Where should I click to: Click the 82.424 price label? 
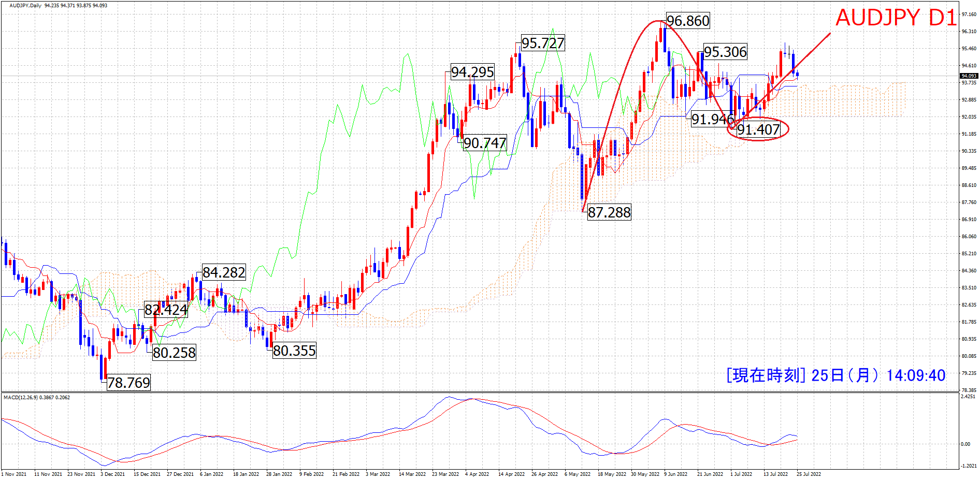[165, 310]
